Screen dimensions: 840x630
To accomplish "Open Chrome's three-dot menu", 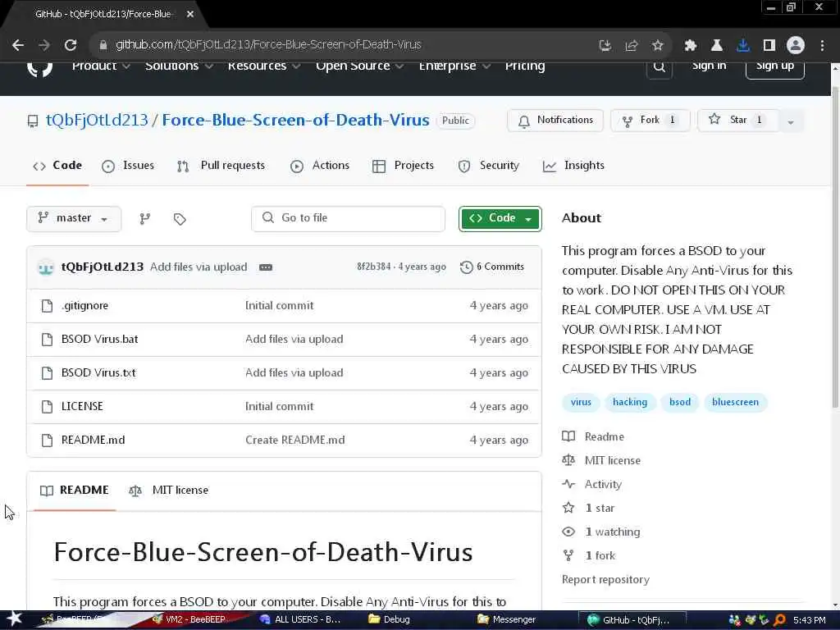I will coord(822,45).
